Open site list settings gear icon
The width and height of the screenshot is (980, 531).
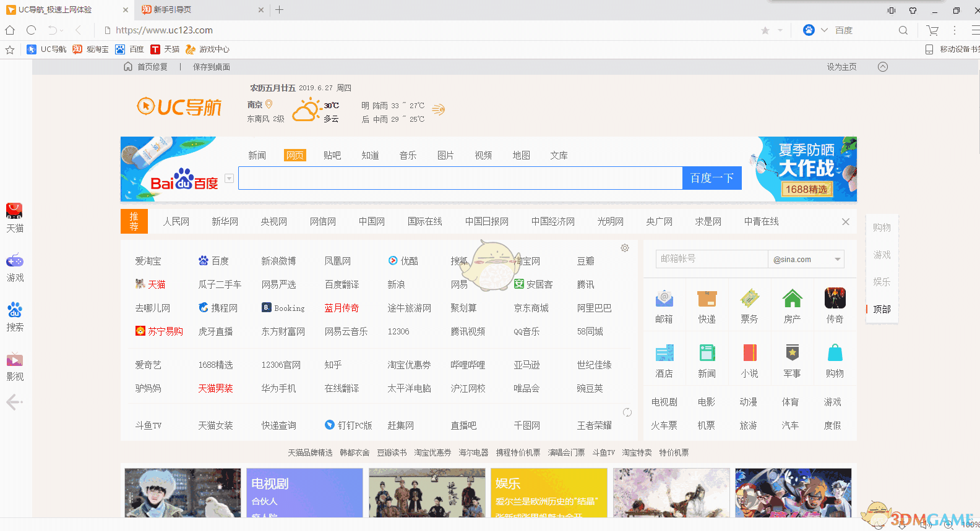click(x=625, y=248)
